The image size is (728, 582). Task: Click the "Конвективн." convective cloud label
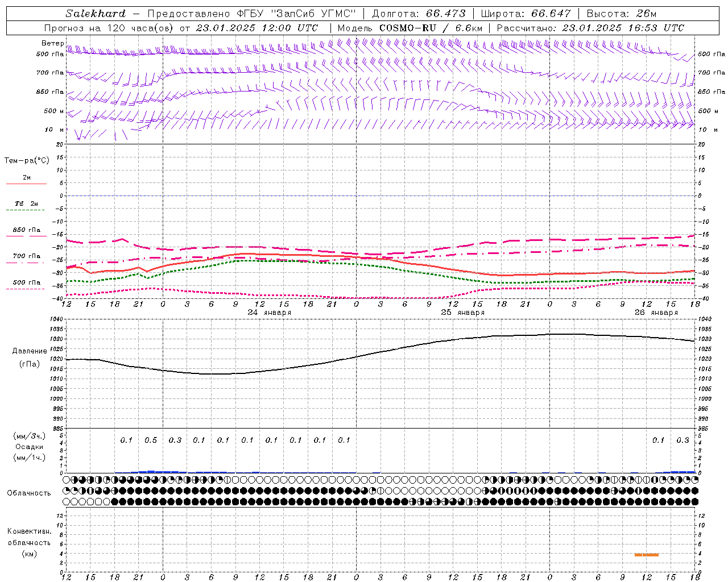(29, 531)
